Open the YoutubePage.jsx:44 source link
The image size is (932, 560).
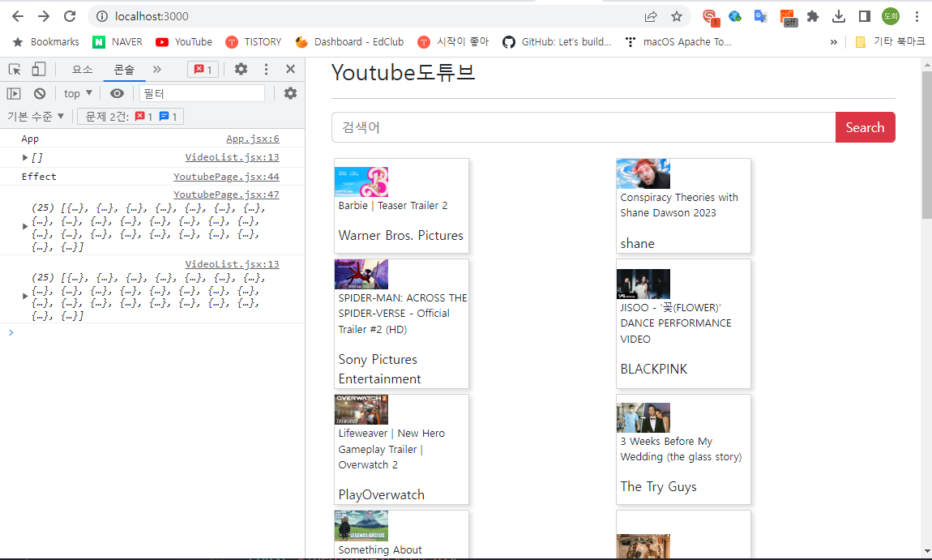226,177
